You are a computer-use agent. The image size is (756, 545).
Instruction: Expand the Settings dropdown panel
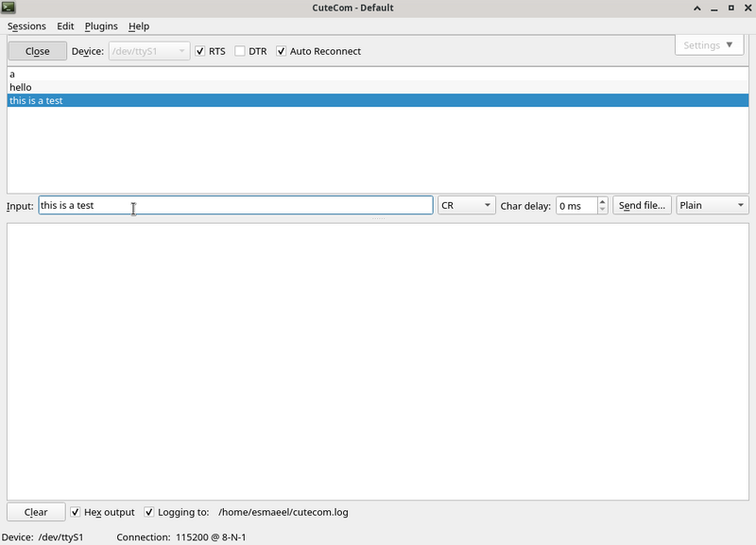pos(708,45)
